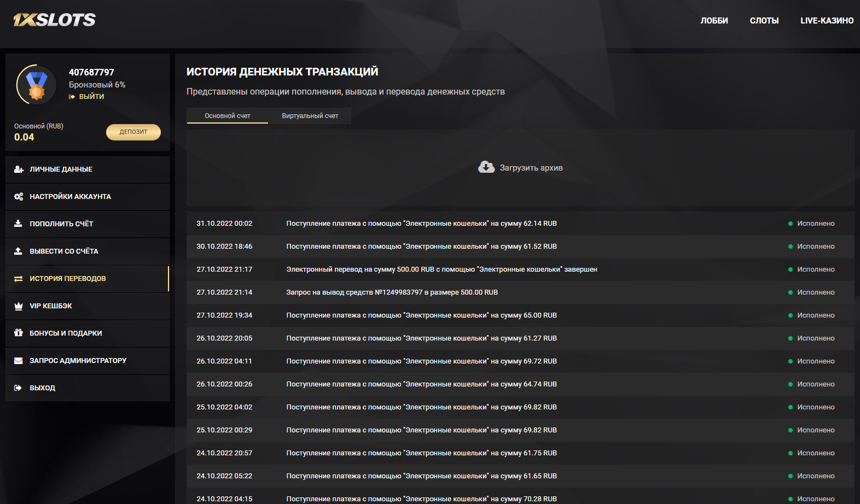Click the date 25.10.2022 00:29
The height and width of the screenshot is (504, 860).
224,430
